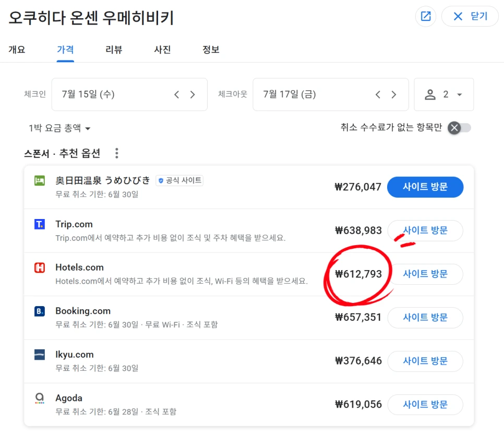Click the official site hotel bed icon
The width and height of the screenshot is (504, 438).
[40, 180]
